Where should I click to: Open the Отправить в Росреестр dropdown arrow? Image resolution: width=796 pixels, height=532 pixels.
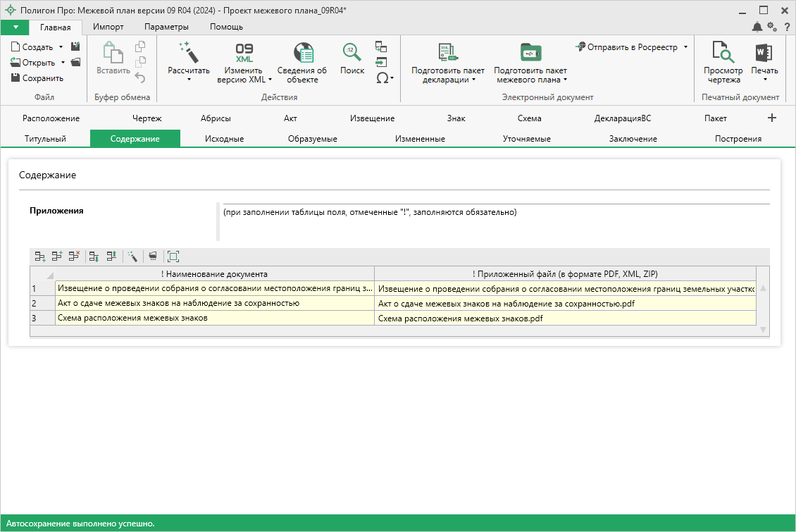coord(685,47)
